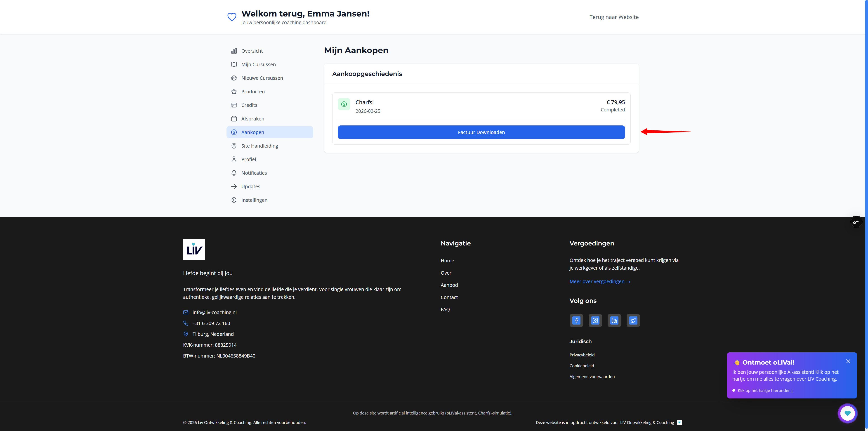Viewport: 868px width, 431px height.
Task: Open Afspraken via the calendar icon
Action: [x=234, y=119]
